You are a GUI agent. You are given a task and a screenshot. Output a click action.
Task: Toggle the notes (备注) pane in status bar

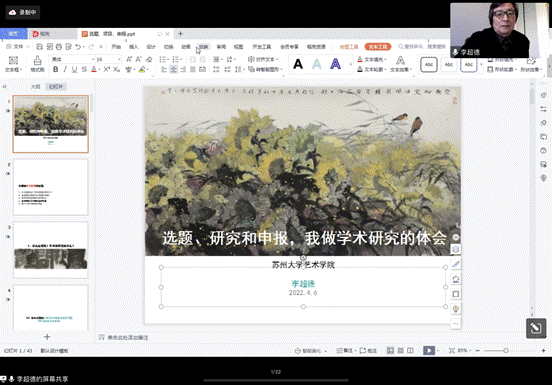pos(345,351)
